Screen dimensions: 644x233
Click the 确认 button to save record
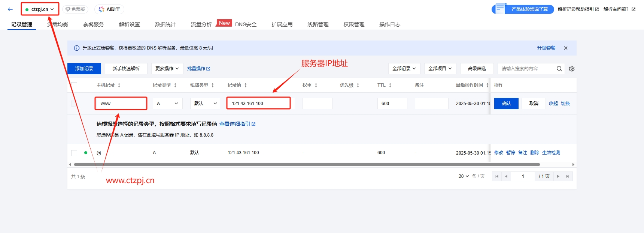(506, 104)
